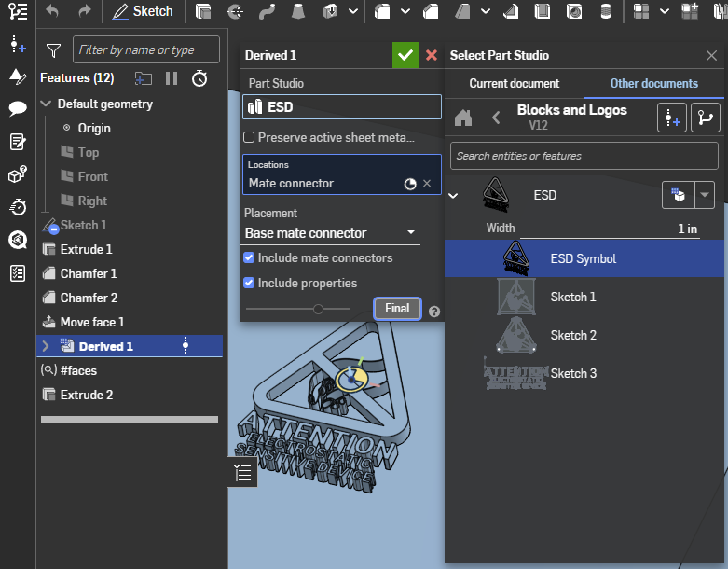Viewport: 728px width, 569px height.
Task: Select Extrude 1 feature
Action: point(86,249)
